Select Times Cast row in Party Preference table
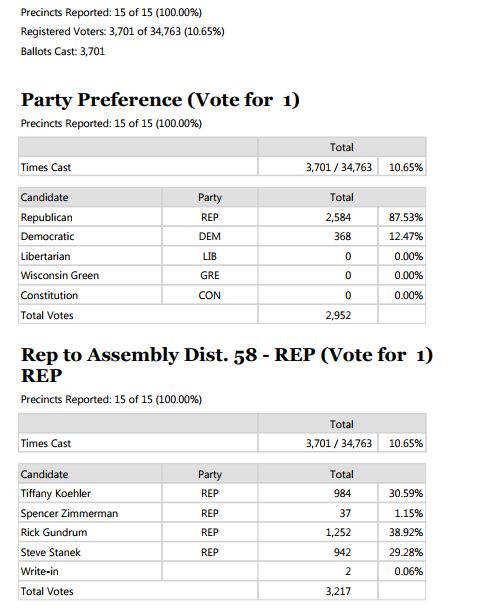 (x=222, y=167)
